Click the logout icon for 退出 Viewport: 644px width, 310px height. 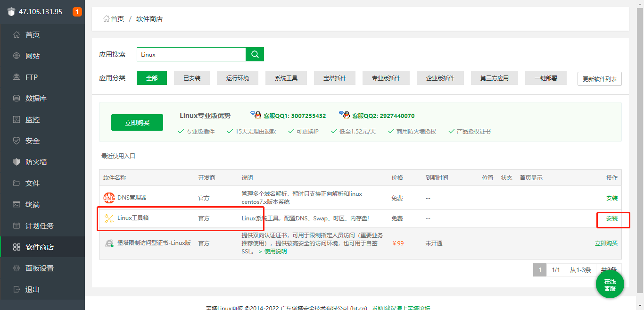(x=17, y=289)
